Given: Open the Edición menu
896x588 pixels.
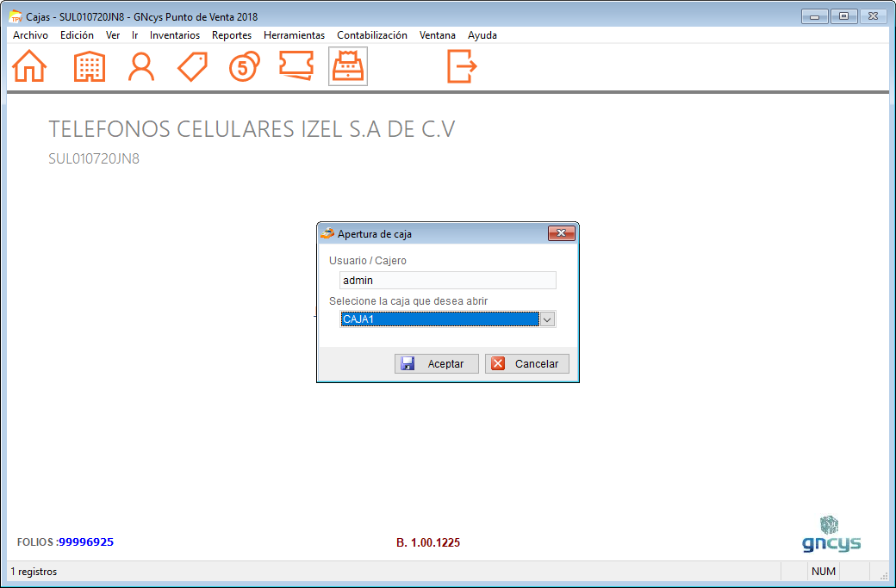Looking at the screenshot, I should 77,34.
